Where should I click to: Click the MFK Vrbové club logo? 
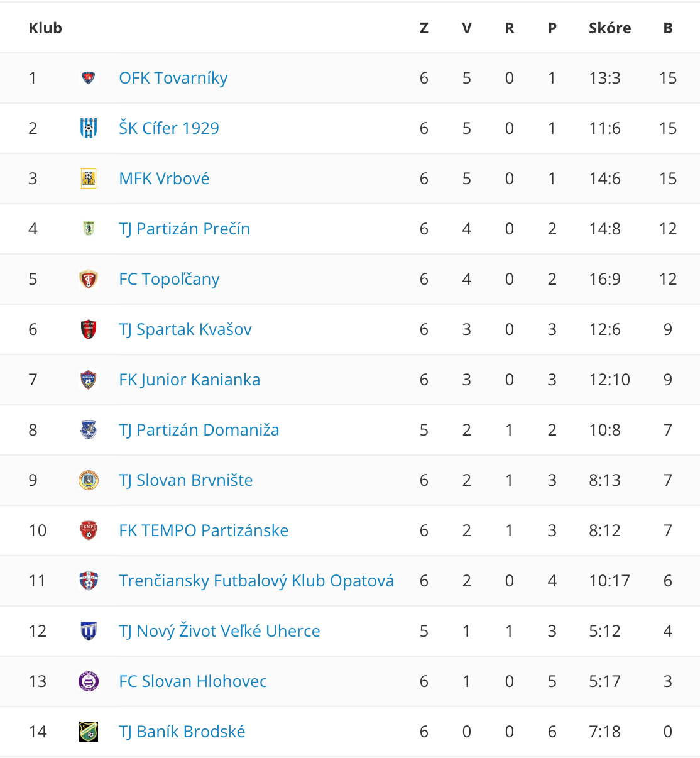click(x=89, y=179)
